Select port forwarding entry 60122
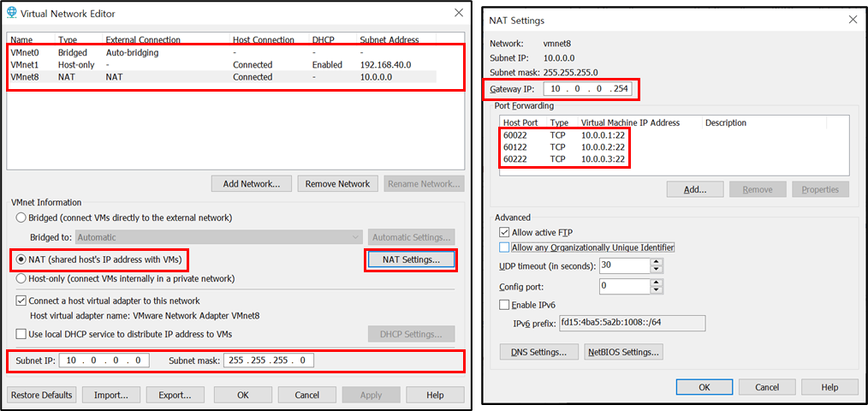The image size is (868, 411). tap(663, 147)
